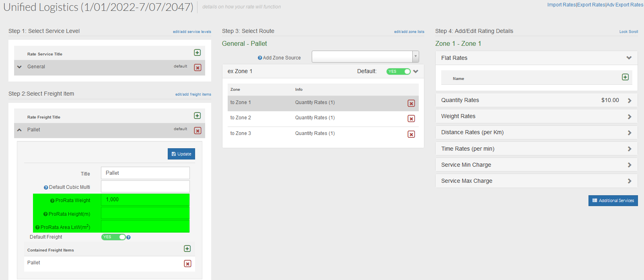Open edit/add zone lists link
Image resolution: width=644 pixels, height=280 pixels.
[x=409, y=32]
